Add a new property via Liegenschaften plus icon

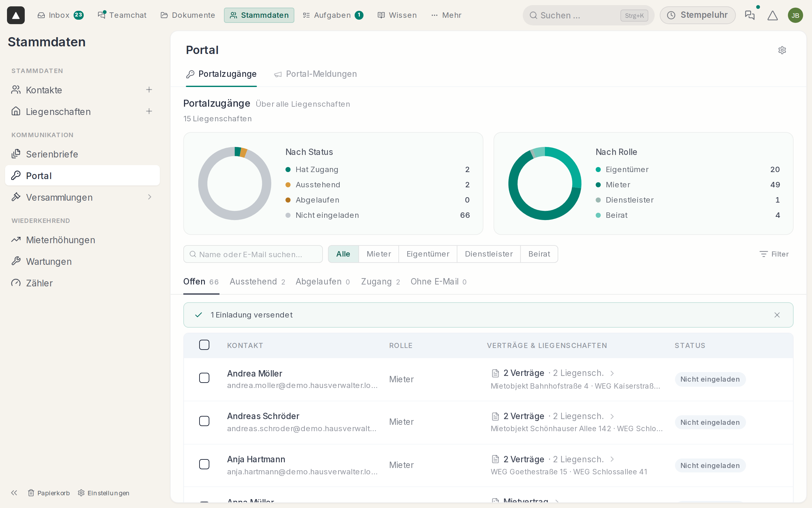(149, 111)
